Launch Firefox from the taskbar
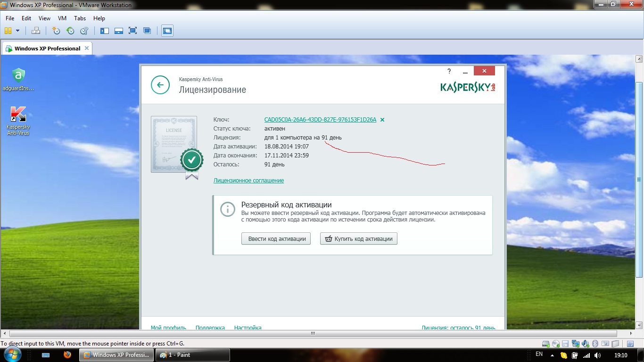This screenshot has width=644, height=362. click(67, 355)
